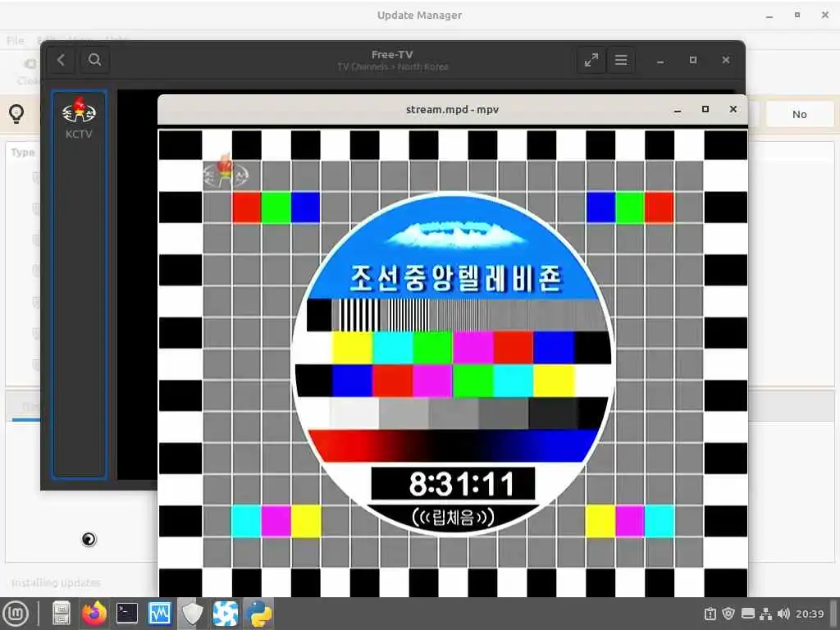Switch to Free-TV task in the panel

[226, 614]
